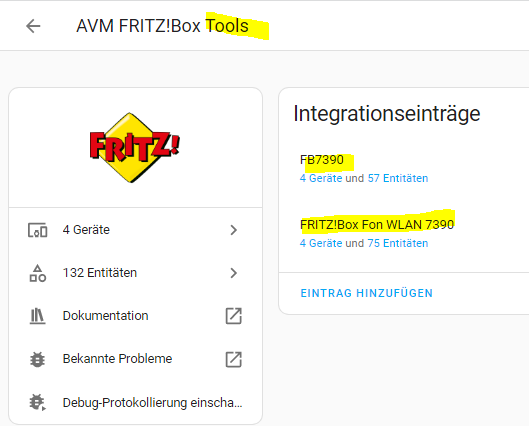
Task: Open the 57 Entitäten link under FB7390
Action: [398, 178]
